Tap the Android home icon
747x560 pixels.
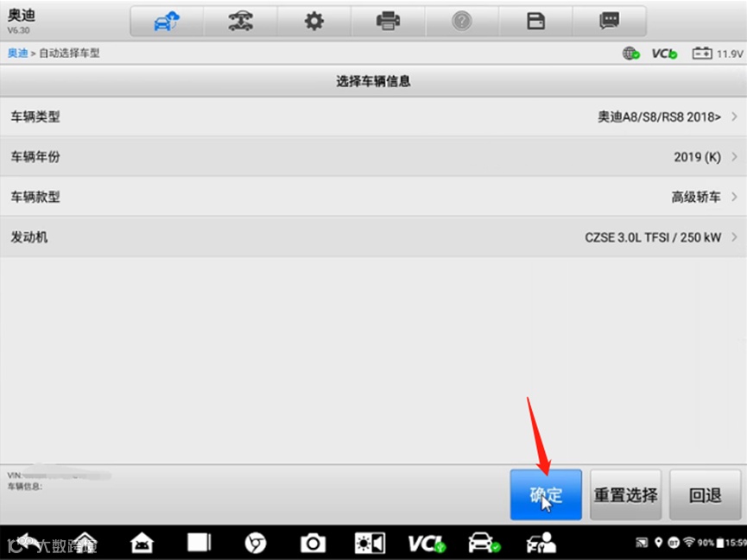[85, 543]
